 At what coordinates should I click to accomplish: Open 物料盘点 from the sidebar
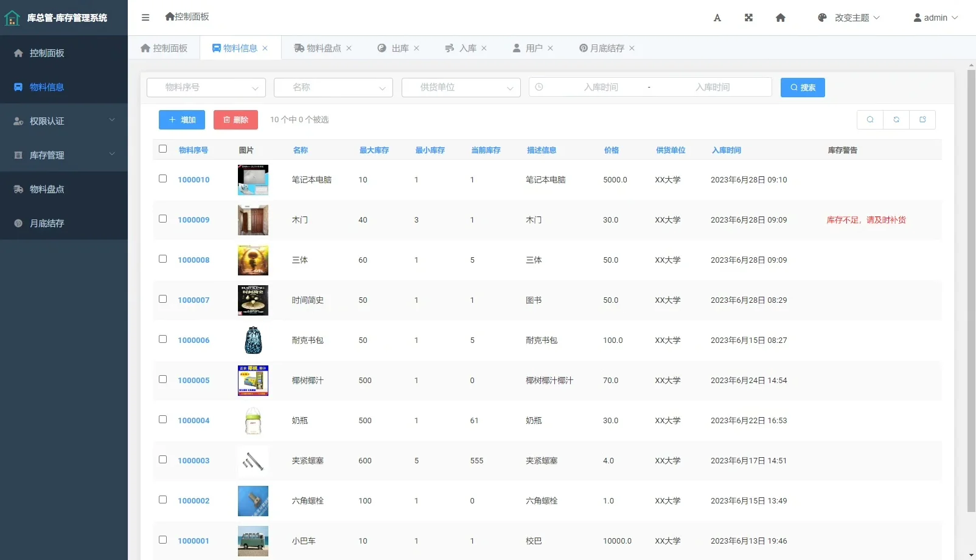click(63, 189)
